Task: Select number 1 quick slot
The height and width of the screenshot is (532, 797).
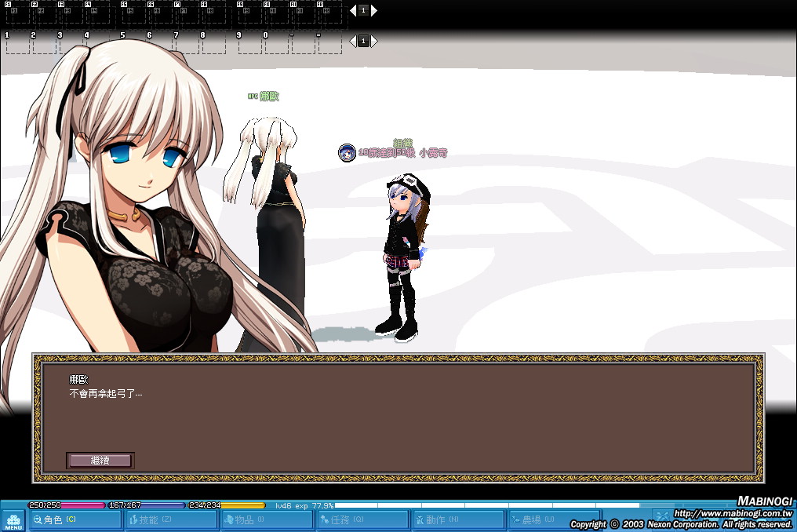Action: pos(18,43)
